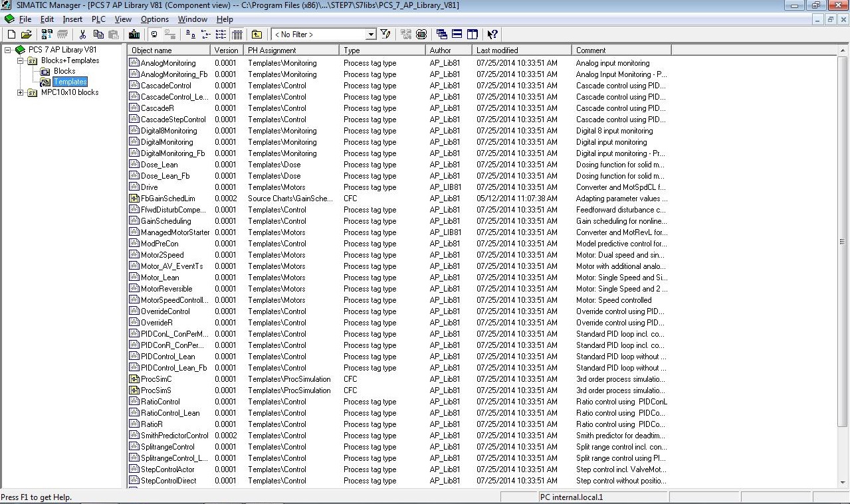
Task: Sort by the Last modified column header
Action: (522, 50)
